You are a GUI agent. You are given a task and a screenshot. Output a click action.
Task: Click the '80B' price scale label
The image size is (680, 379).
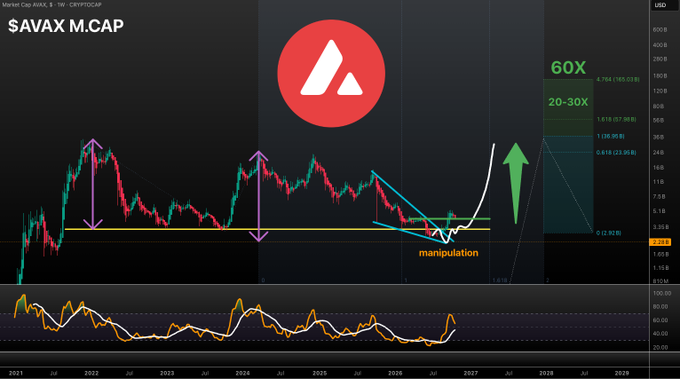click(658, 106)
